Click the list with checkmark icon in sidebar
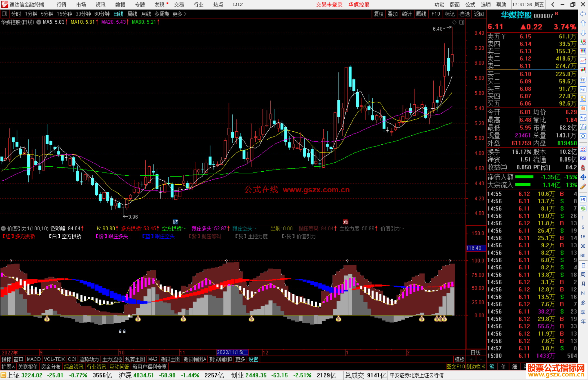Image resolution: width=588 pixels, height=380 pixels. click(x=583, y=42)
